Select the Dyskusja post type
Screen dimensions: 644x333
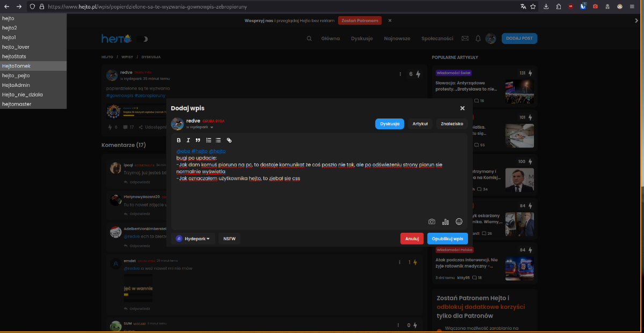389,124
